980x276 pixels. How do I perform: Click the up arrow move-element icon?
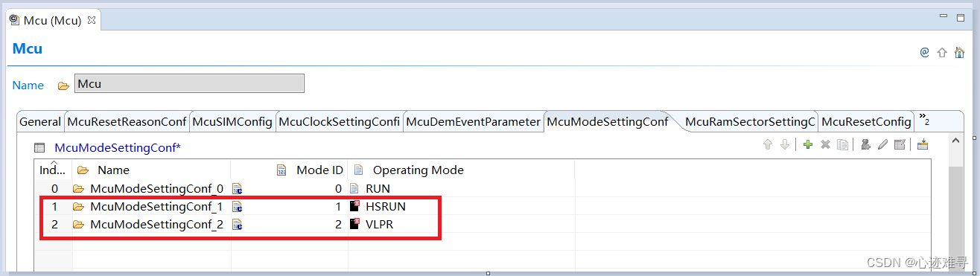[768, 145]
